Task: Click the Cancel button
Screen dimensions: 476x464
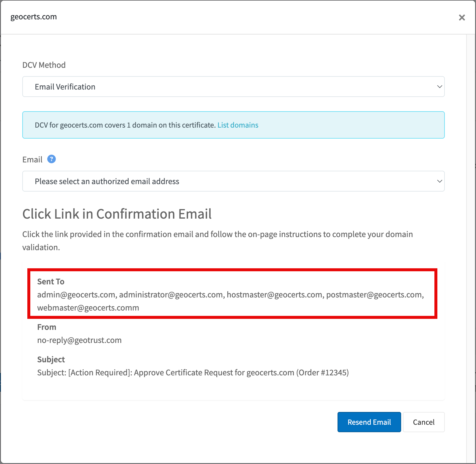Action: 424,422
